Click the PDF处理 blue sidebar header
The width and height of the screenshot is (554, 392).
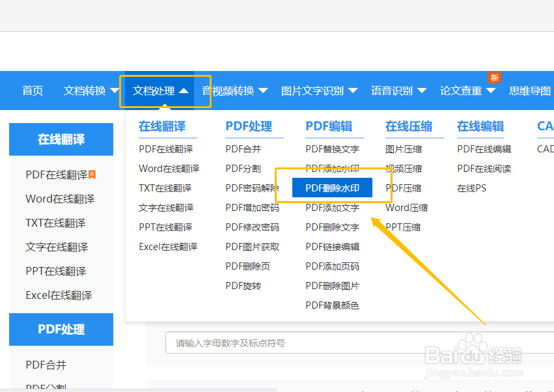[x=61, y=329]
